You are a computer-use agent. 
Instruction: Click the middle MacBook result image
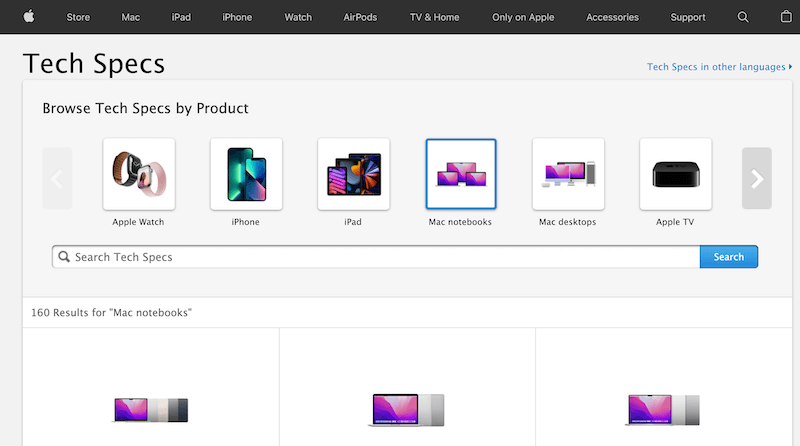[x=407, y=410]
